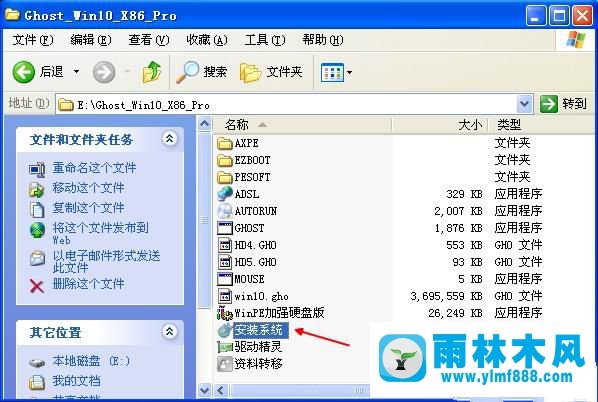Show the Folders pane button

(271, 72)
